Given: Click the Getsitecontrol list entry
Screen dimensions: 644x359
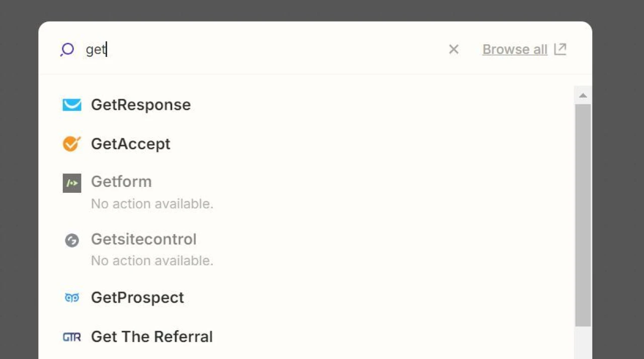Looking at the screenshot, I should 144,239.
